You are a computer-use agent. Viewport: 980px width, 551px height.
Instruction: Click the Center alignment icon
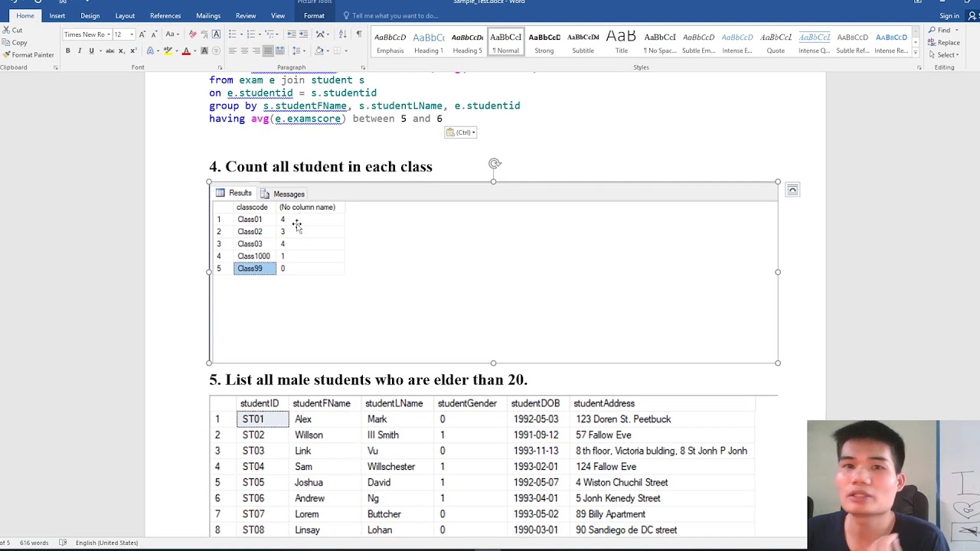244,51
